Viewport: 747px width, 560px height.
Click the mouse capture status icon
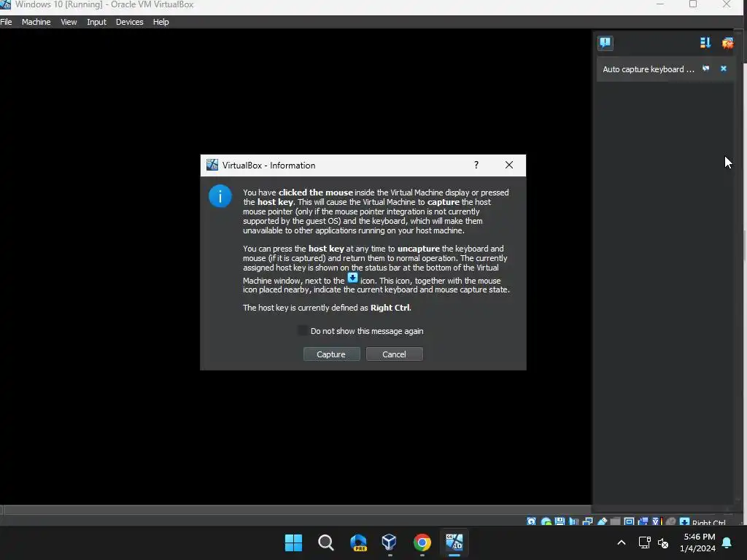click(671, 521)
